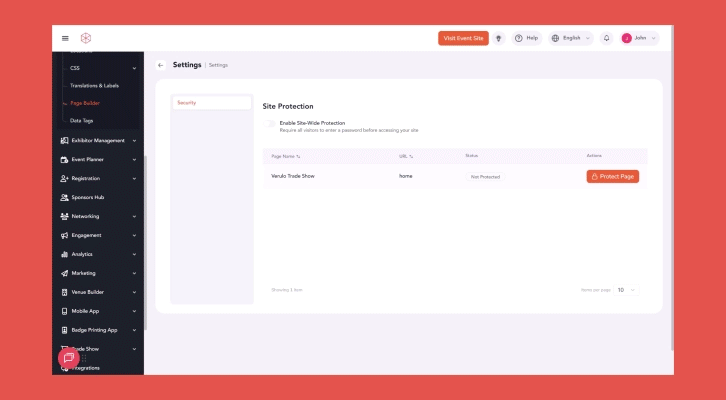This screenshot has width=726, height=400.
Task: Click the Not Protected status badge
Action: point(485,177)
